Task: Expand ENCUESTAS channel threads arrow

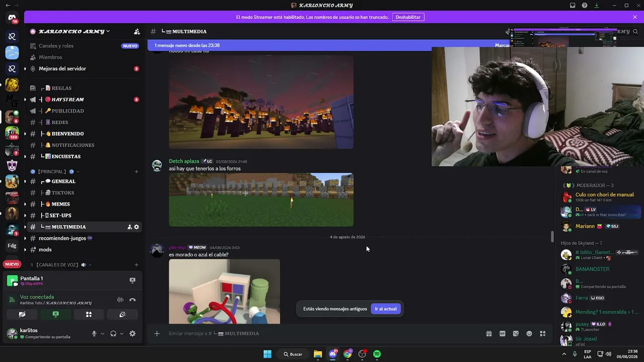Action: pos(25,156)
